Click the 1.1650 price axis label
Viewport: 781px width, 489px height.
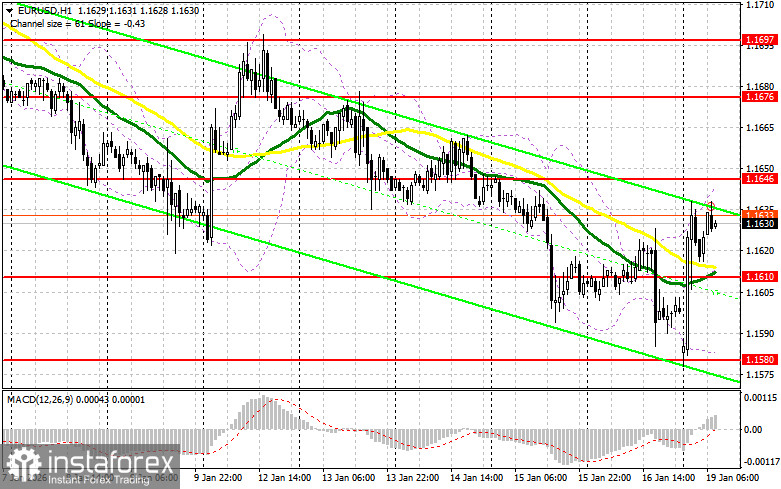click(x=760, y=169)
